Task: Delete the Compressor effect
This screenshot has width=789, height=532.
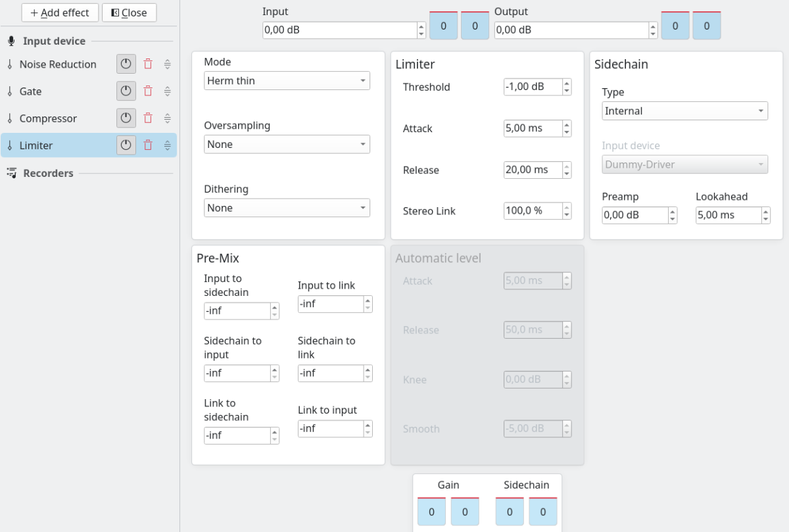Action: tap(148, 118)
